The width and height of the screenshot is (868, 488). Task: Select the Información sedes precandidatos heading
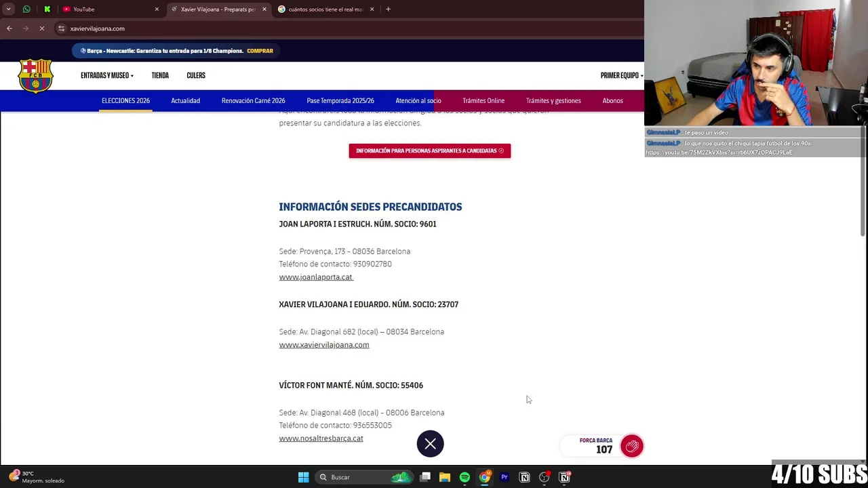pos(370,207)
